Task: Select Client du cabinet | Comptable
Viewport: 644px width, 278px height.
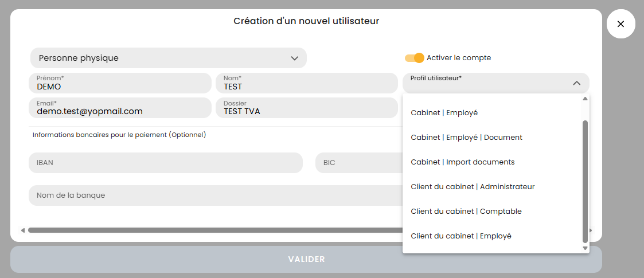Action: (x=466, y=212)
